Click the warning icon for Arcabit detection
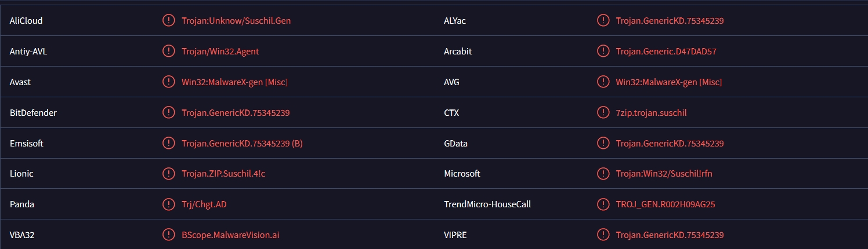The height and width of the screenshot is (249, 868). click(x=603, y=52)
